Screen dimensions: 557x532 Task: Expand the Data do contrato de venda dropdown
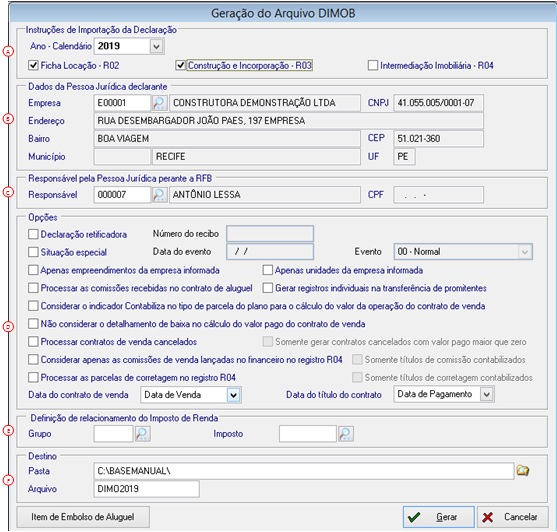233,395
